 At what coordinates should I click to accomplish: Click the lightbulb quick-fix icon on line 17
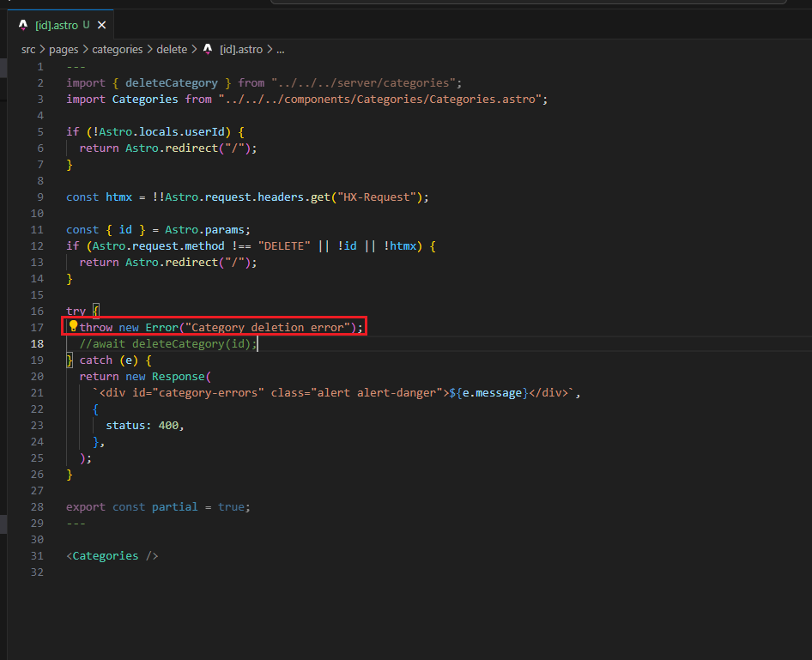(x=73, y=326)
